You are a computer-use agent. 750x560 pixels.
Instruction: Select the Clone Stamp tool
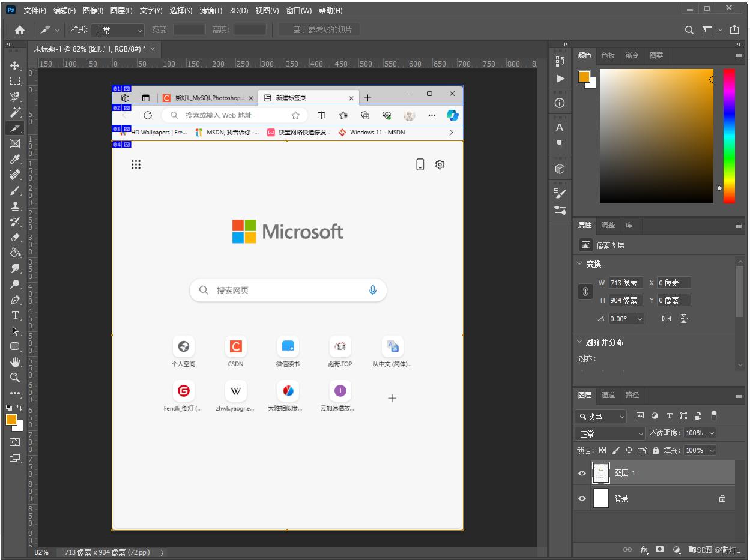click(x=15, y=206)
